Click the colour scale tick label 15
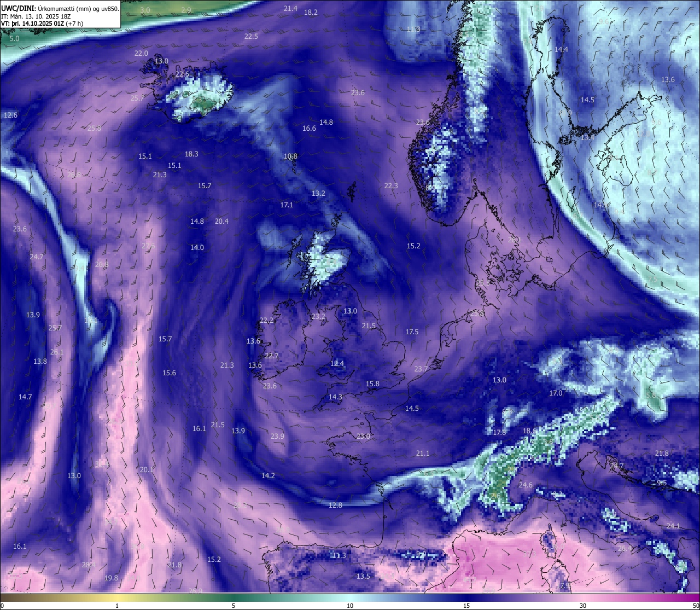The height and width of the screenshot is (610, 700). click(466, 606)
